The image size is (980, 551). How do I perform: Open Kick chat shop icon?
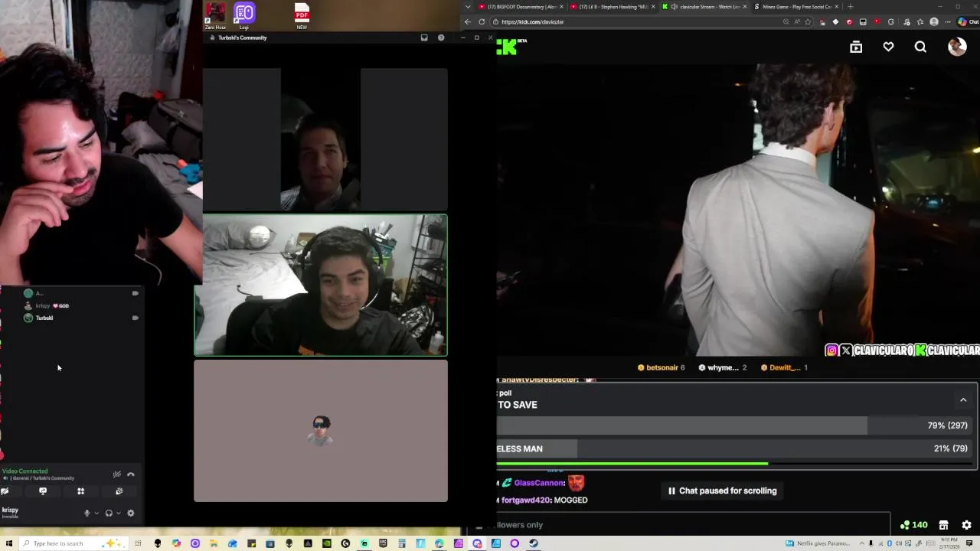[943, 525]
